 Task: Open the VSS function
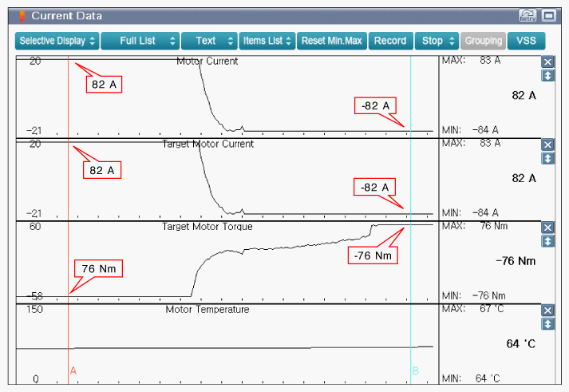pos(526,41)
